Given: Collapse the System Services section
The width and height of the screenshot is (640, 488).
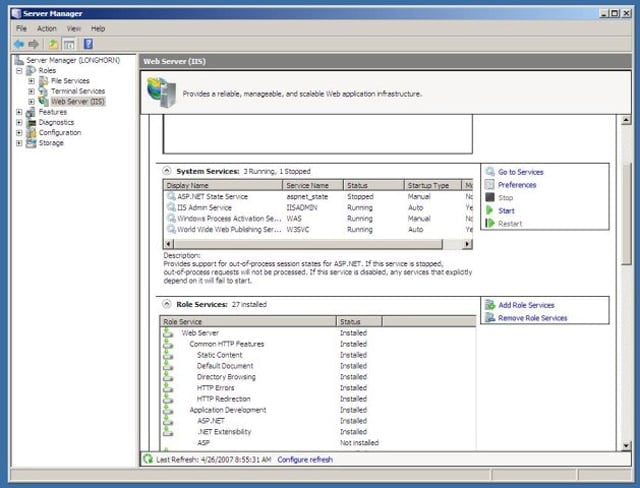Looking at the screenshot, I should pos(167,171).
